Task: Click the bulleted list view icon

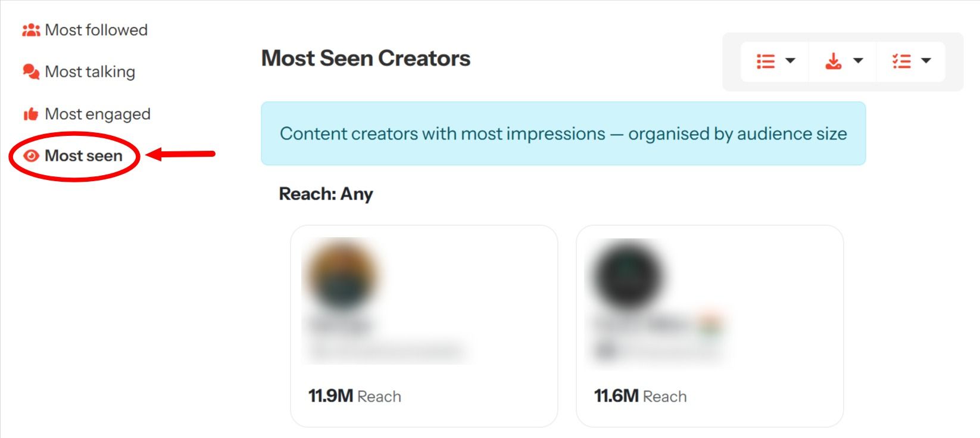Action: coord(766,61)
